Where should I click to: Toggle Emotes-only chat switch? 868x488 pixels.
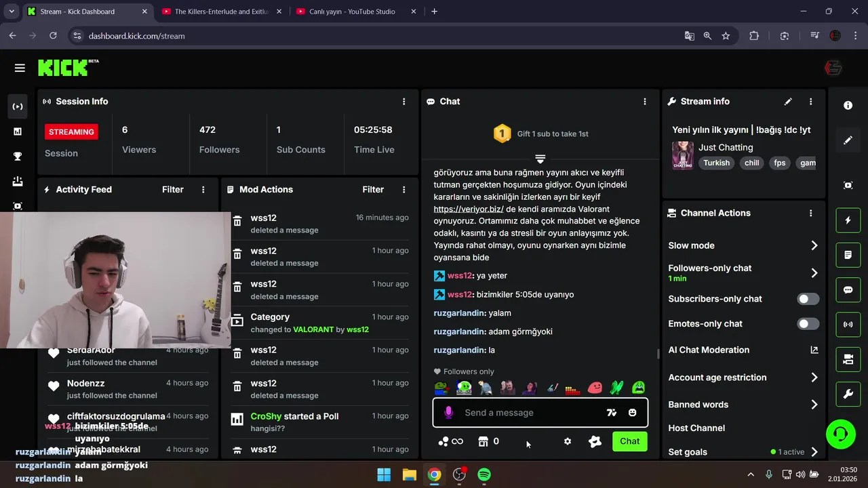(x=808, y=324)
